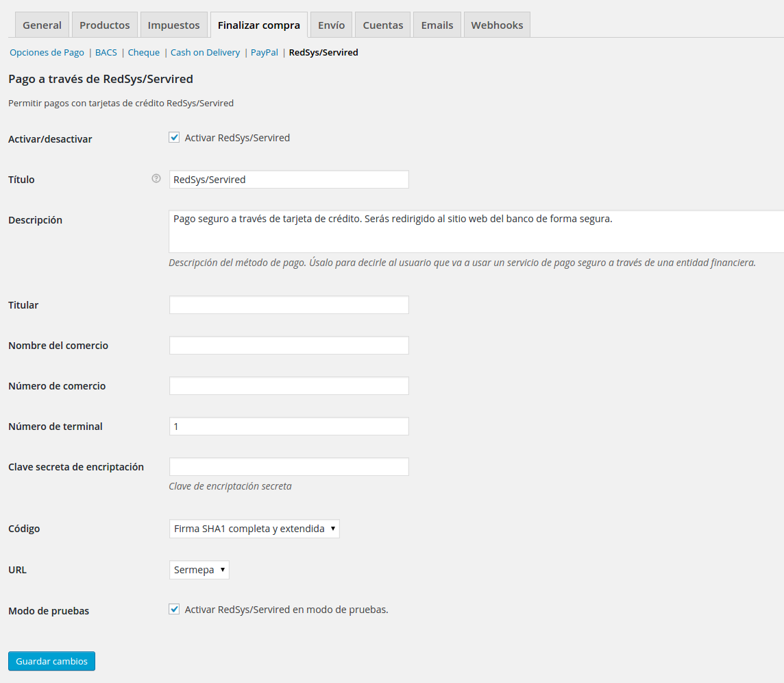Open the URL Sermepa dropdown
The width and height of the screenshot is (784, 683).
[199, 570]
